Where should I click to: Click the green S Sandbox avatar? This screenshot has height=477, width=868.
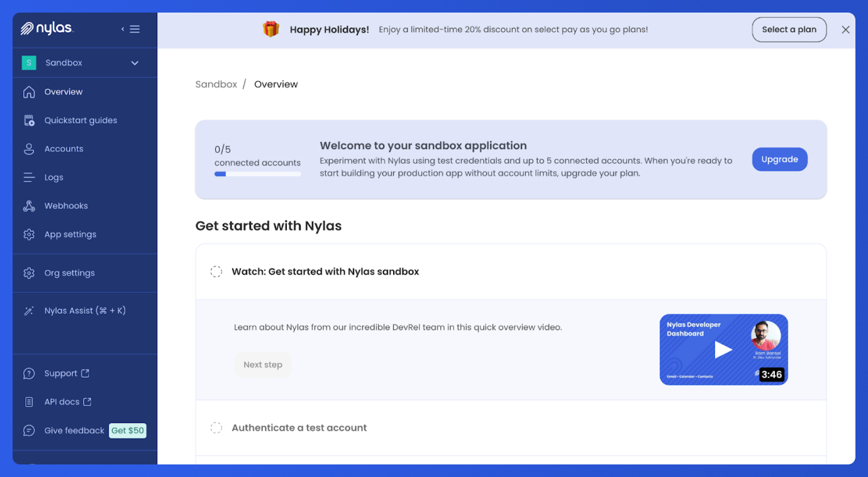[x=29, y=63]
